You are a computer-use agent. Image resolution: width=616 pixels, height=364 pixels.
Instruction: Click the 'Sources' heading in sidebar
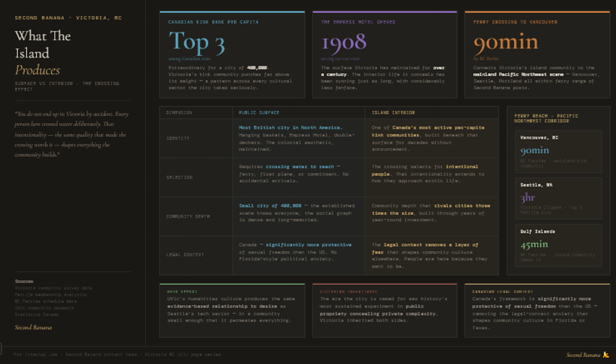[x=24, y=281]
